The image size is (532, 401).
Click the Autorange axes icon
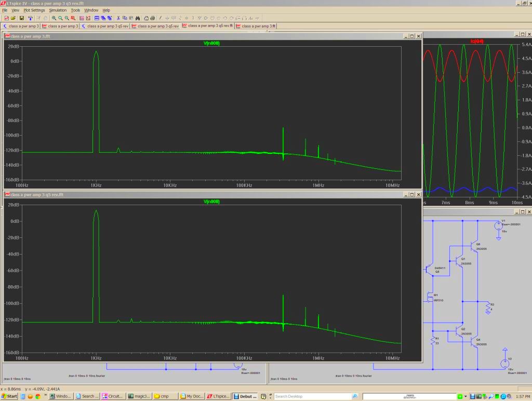82,18
